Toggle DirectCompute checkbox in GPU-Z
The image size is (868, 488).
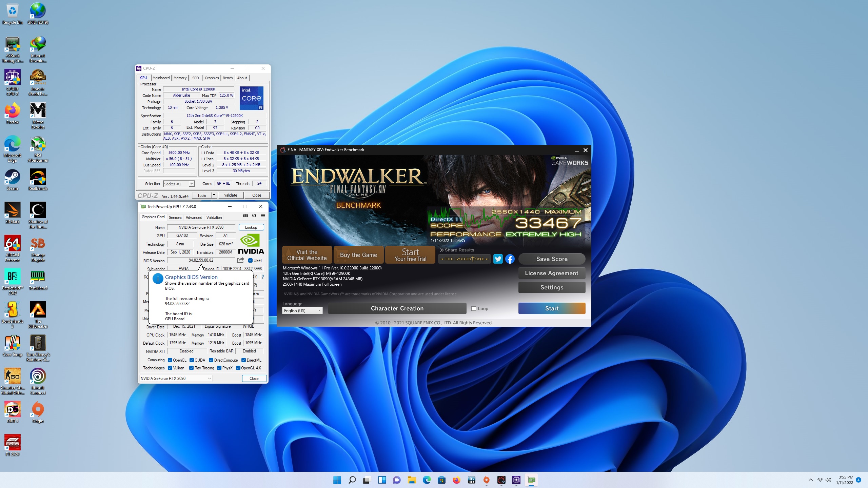tap(211, 360)
